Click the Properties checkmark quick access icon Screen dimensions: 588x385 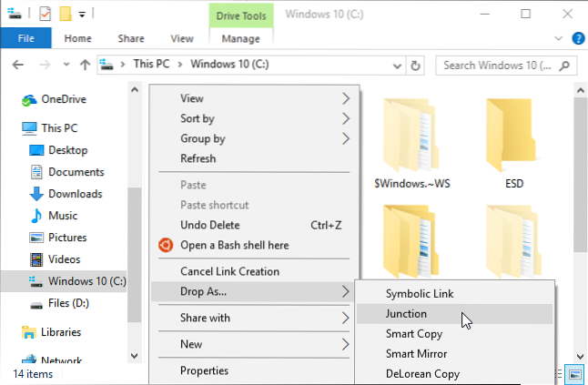click(x=45, y=15)
